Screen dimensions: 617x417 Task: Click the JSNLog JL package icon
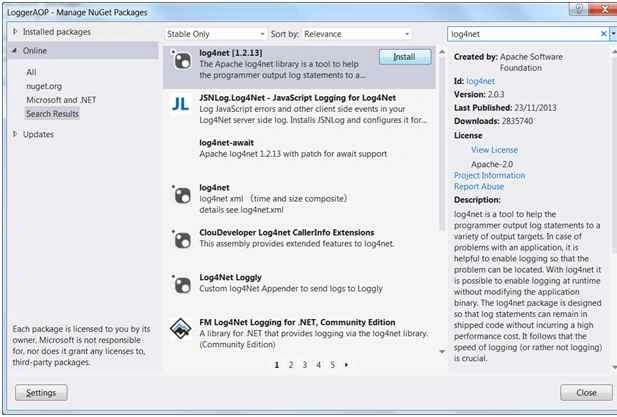(181, 104)
